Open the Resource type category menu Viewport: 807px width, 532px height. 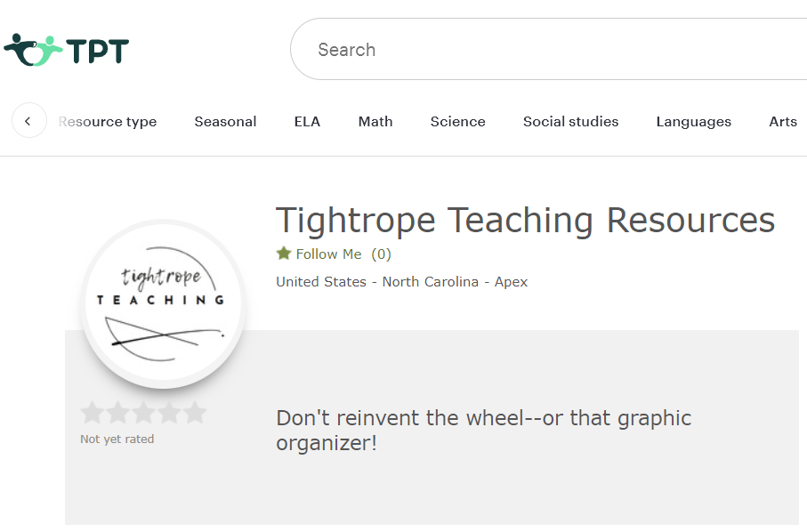click(108, 122)
